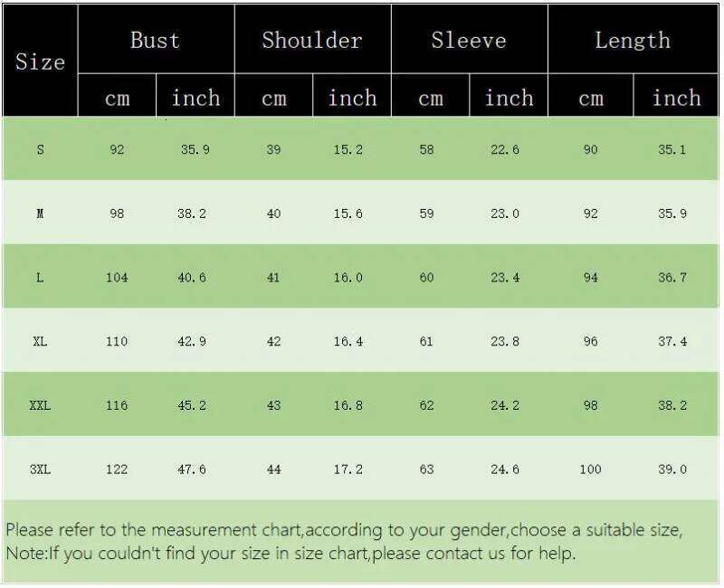This screenshot has width=724, height=588.
Task: Click the 104 bust cm value
Action: [x=117, y=278]
